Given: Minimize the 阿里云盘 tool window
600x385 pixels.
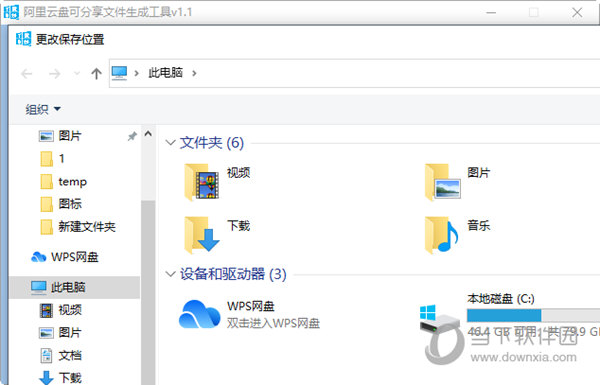Looking at the screenshot, I should (x=491, y=13).
